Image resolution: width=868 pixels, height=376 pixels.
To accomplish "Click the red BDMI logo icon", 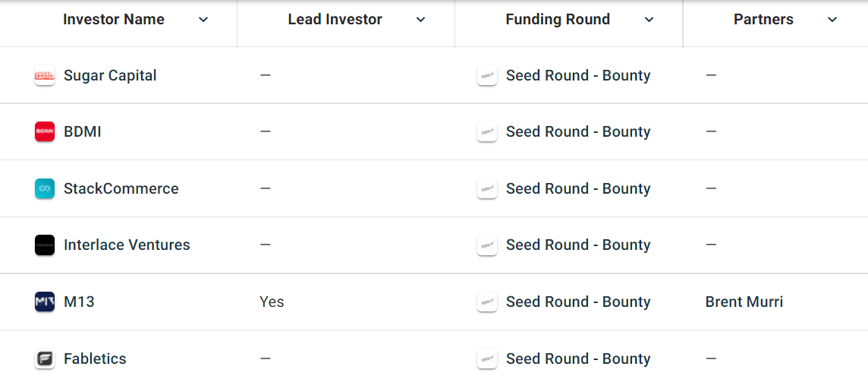I will click(45, 132).
